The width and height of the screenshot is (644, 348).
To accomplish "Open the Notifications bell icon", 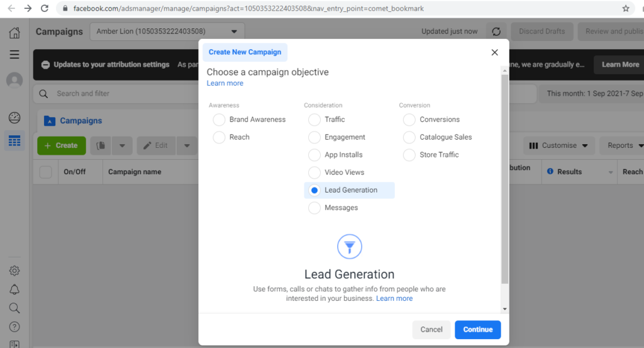I will click(x=14, y=289).
